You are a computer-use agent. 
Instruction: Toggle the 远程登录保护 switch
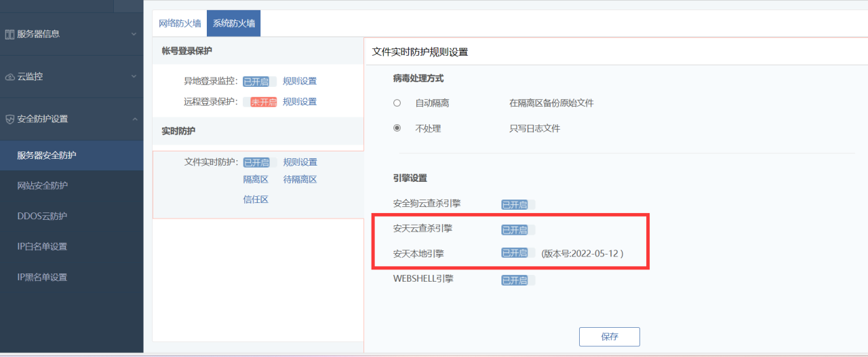point(260,102)
